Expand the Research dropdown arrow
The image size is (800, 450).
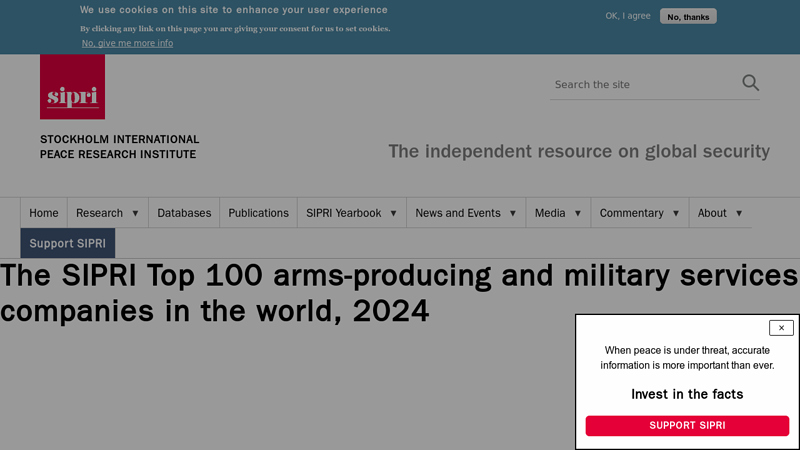(x=135, y=213)
